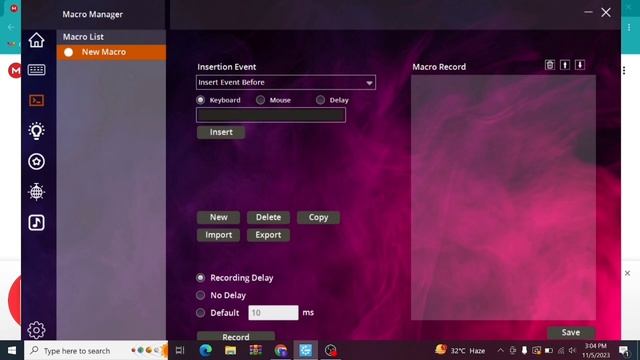Open the weather widget showing 32°C Haze
The width and height of the screenshot is (640, 360).
coord(460,350)
